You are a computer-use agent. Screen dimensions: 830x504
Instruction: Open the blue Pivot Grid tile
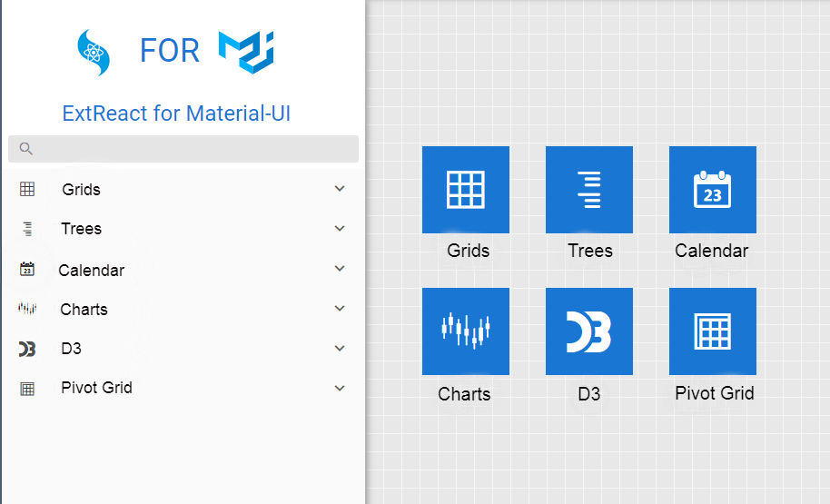pos(713,331)
